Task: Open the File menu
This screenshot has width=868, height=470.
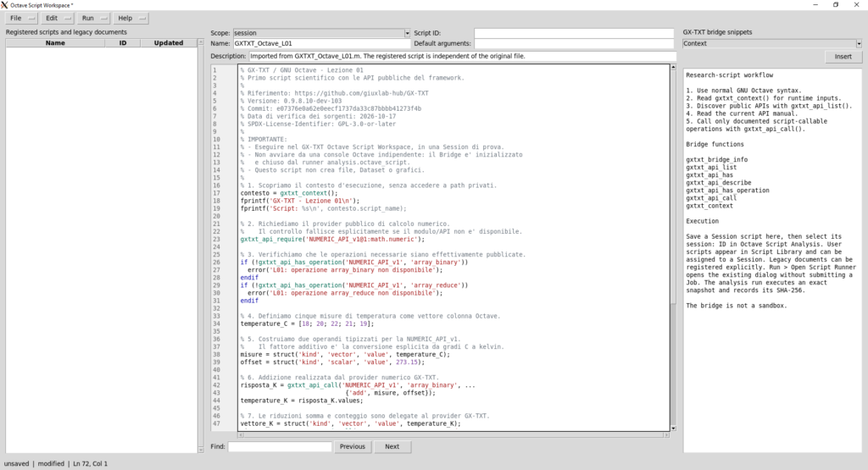Action: (21, 19)
